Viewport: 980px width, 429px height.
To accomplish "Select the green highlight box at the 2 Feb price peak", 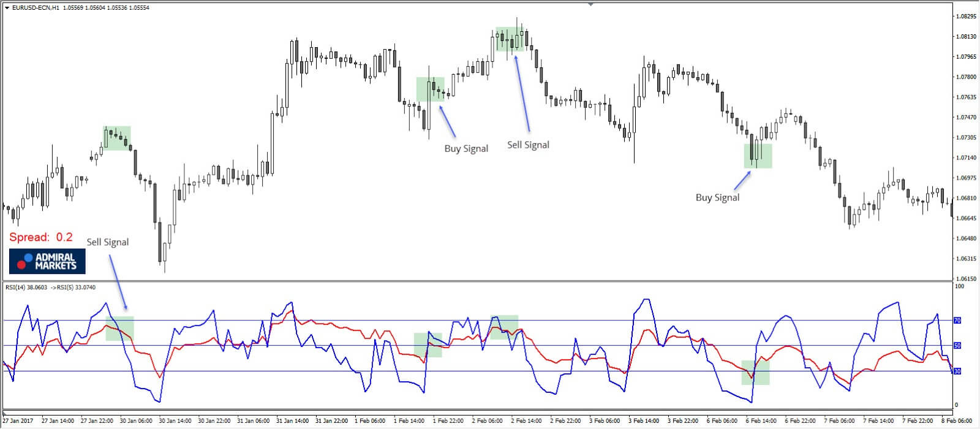I will click(x=511, y=39).
